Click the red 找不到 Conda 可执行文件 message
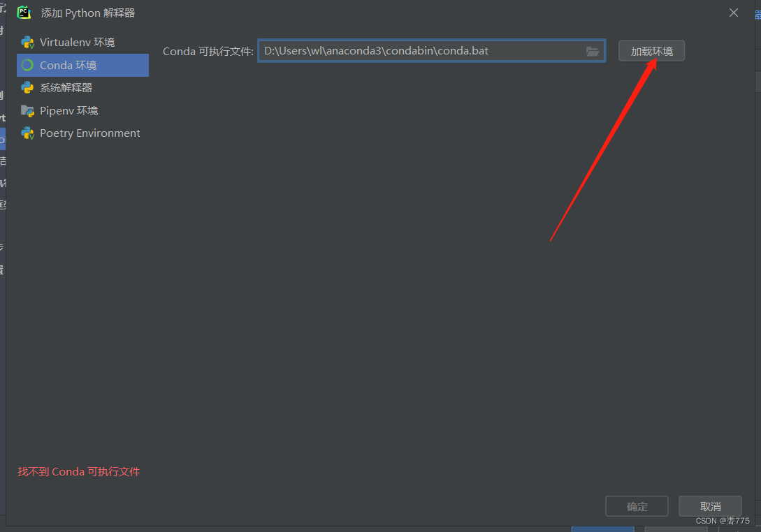This screenshot has width=761, height=532. coord(79,471)
